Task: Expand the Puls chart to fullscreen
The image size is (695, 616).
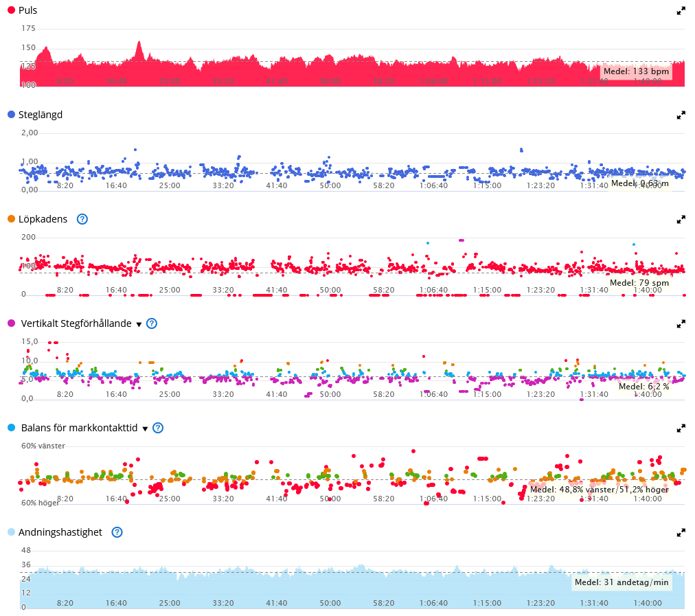Action: click(x=681, y=11)
